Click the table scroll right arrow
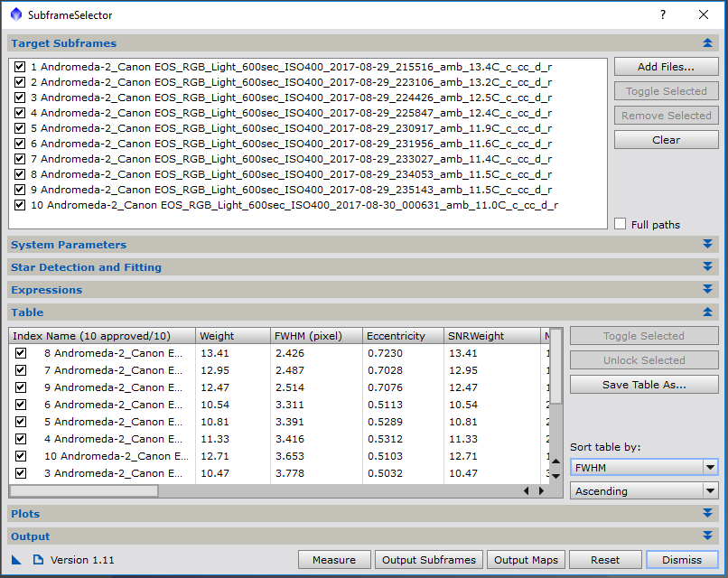The height and width of the screenshot is (578, 728). pyautogui.click(x=541, y=490)
